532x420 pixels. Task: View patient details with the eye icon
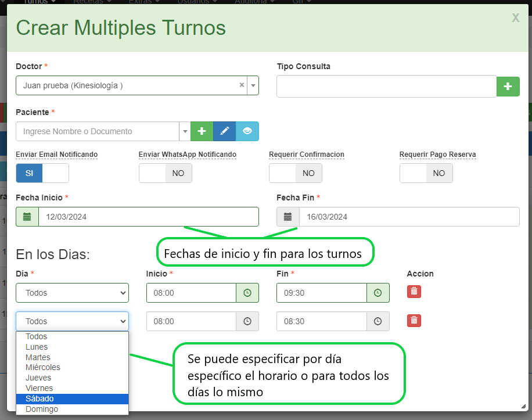click(x=247, y=131)
